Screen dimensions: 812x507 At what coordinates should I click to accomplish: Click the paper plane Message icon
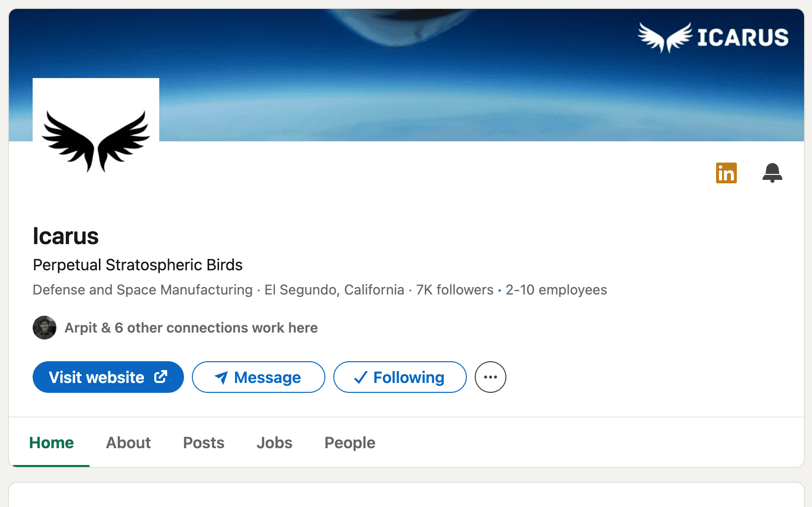[221, 378]
